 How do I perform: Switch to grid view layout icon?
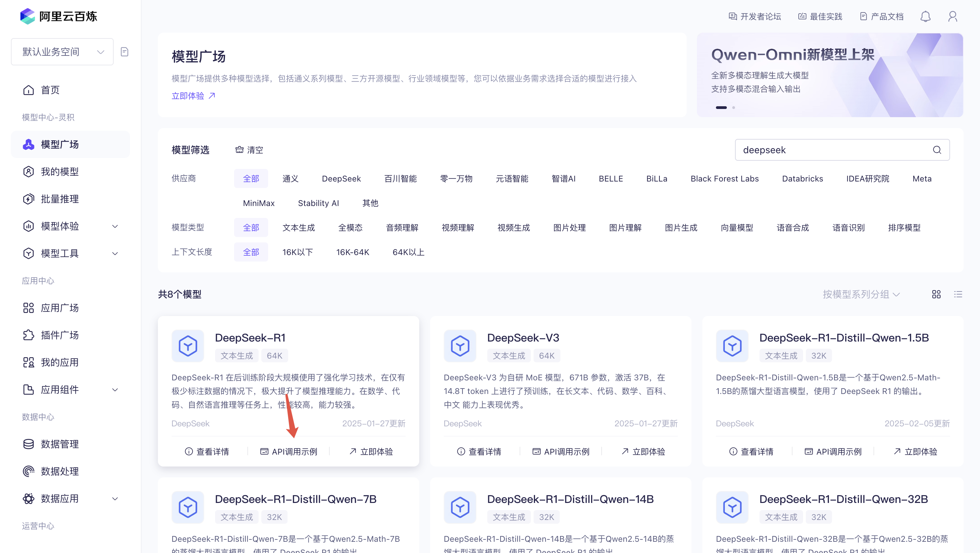936,294
